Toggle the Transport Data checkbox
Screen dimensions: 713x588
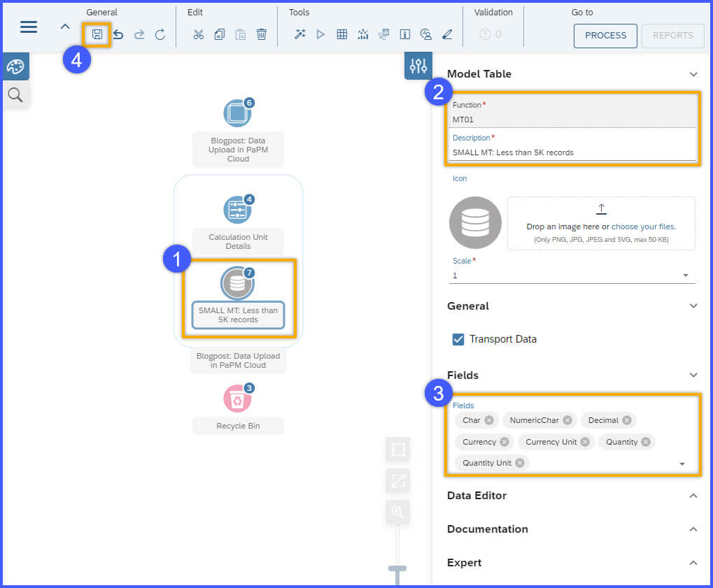coord(458,339)
